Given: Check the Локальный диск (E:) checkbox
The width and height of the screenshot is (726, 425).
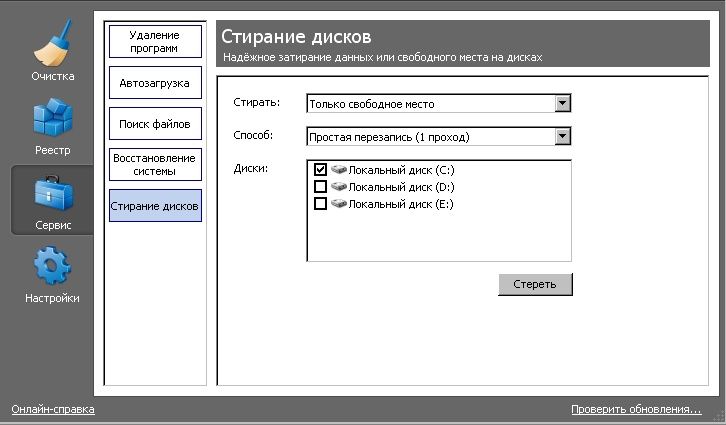Looking at the screenshot, I should (320, 204).
